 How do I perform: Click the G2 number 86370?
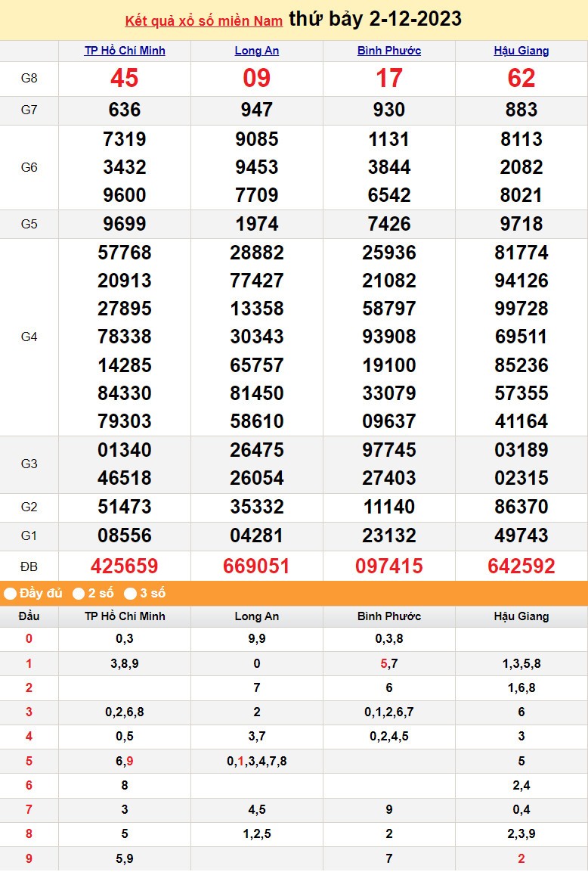coord(521,507)
